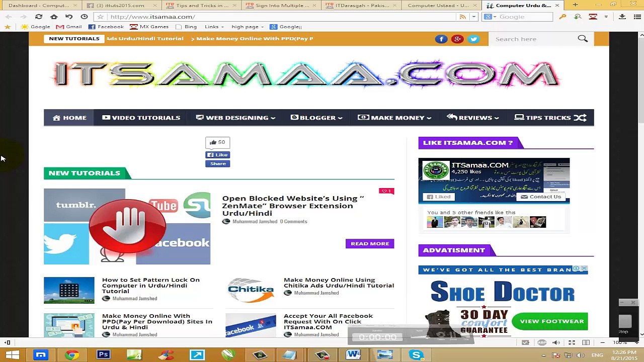This screenshot has width=644, height=362.
Task: Open a new browser tab
Action: click(x=575, y=5)
